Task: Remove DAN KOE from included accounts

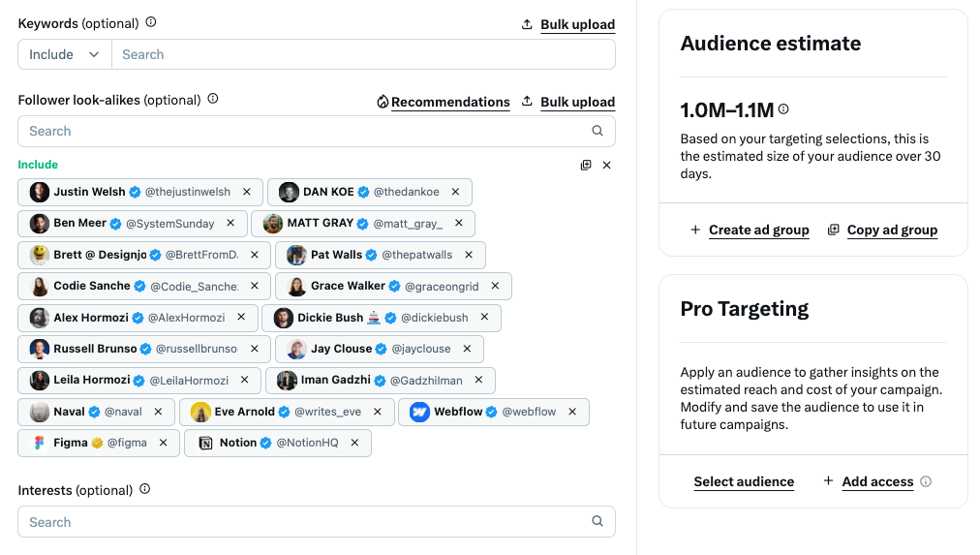Action: point(456,192)
